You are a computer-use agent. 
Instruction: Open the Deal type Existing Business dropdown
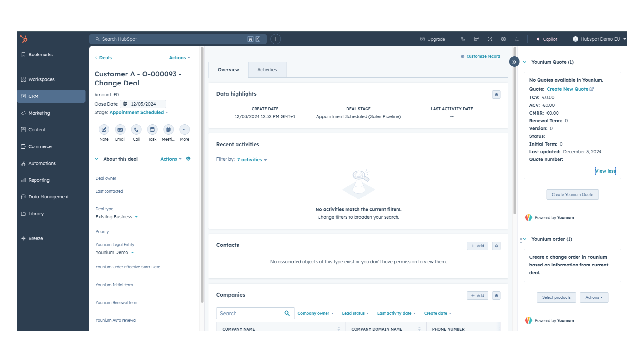click(x=116, y=217)
